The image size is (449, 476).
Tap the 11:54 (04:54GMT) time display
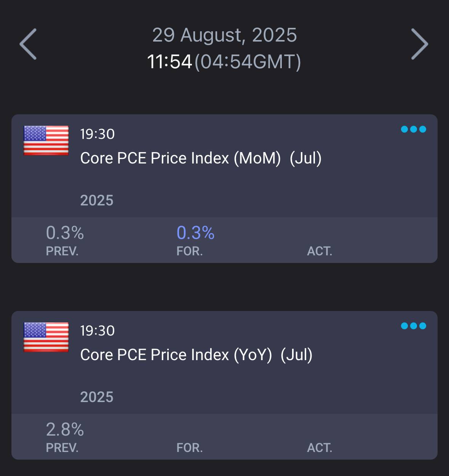pyautogui.click(x=224, y=62)
